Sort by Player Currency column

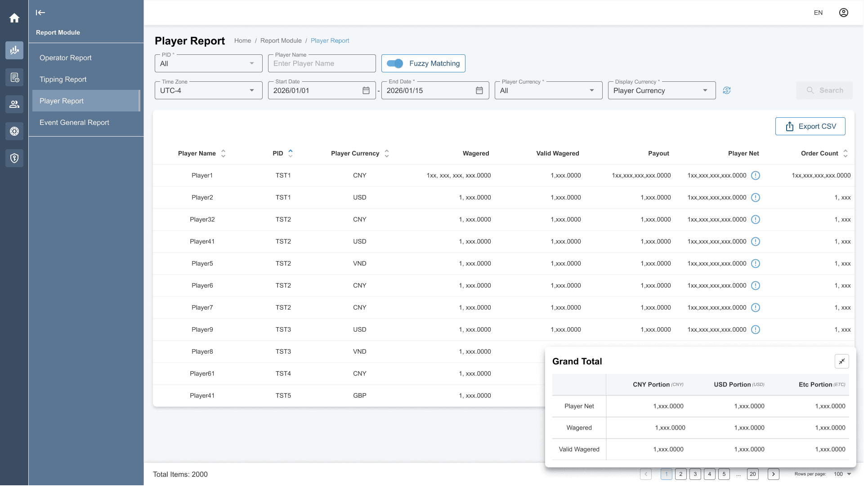(389, 154)
